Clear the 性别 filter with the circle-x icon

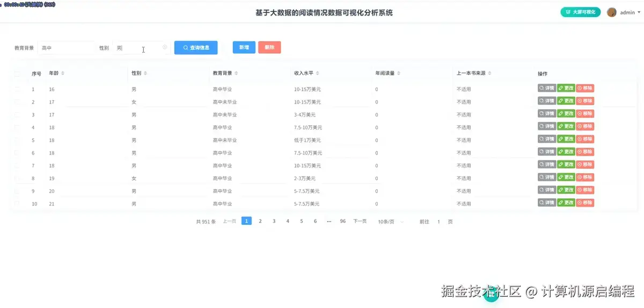coord(165,47)
